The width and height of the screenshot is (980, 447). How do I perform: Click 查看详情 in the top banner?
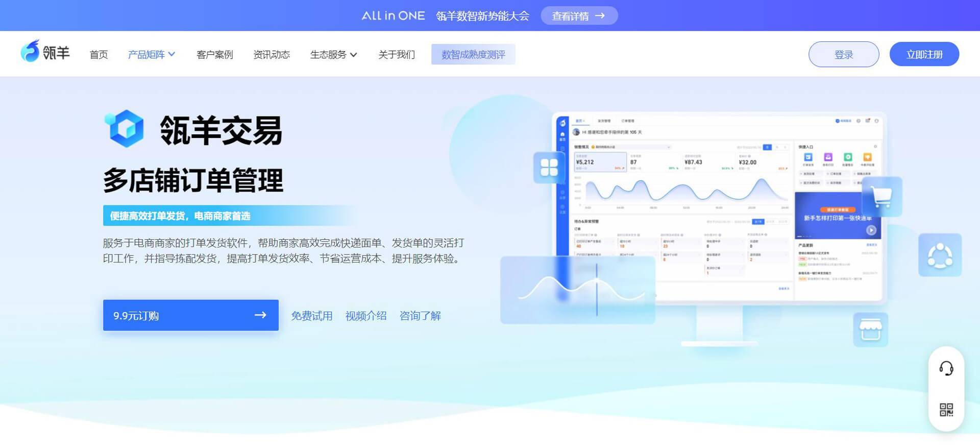tap(579, 16)
